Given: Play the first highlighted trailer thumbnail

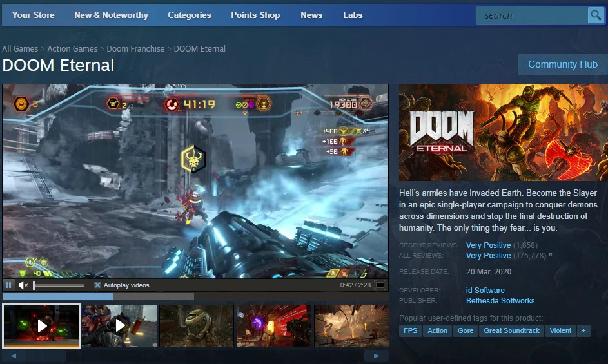Looking at the screenshot, I should click(41, 326).
